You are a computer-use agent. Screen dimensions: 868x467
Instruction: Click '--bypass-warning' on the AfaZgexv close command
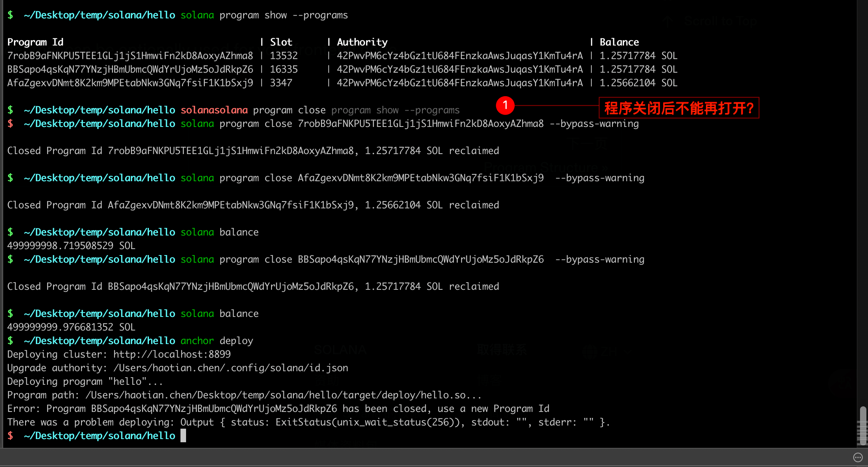click(x=600, y=178)
